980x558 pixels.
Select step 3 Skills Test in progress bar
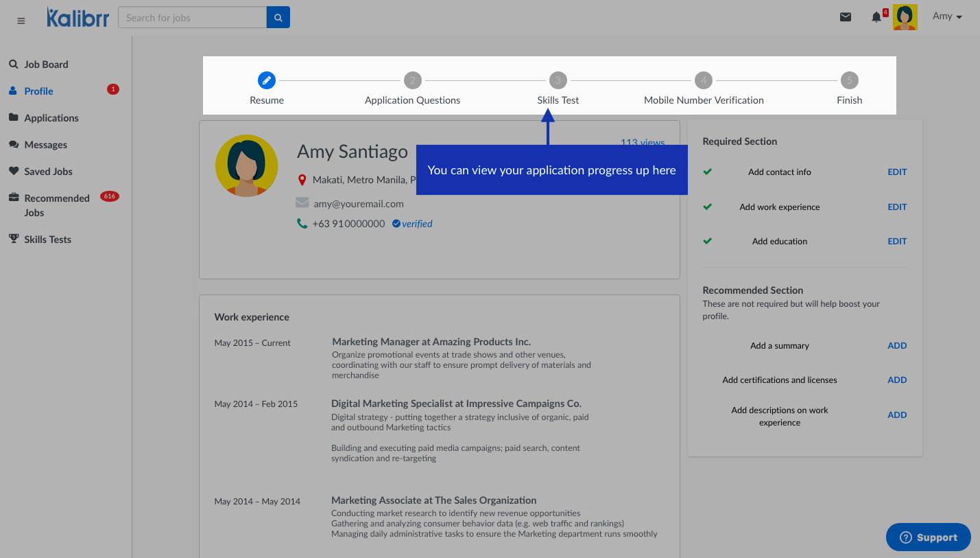tap(558, 80)
